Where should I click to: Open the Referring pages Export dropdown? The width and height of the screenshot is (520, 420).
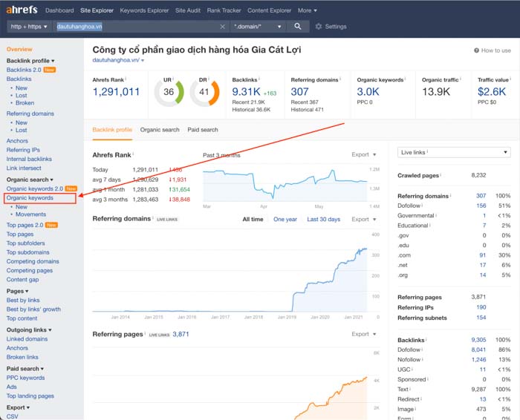(364, 334)
